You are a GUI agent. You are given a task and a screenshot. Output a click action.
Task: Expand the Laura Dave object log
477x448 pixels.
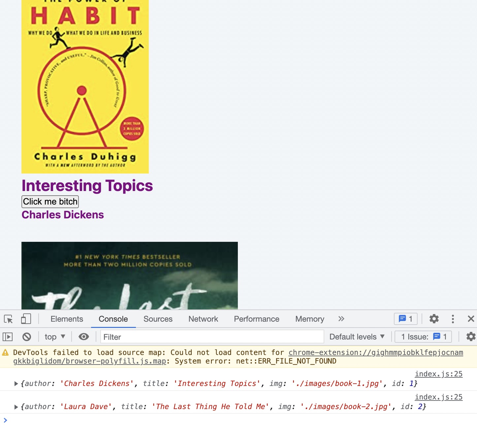16,407
